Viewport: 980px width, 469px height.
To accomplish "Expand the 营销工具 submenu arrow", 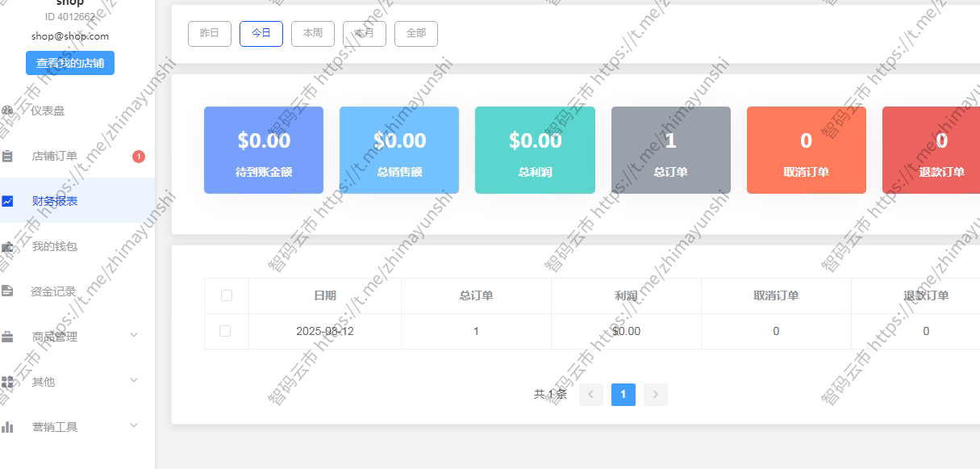I will pos(134,425).
